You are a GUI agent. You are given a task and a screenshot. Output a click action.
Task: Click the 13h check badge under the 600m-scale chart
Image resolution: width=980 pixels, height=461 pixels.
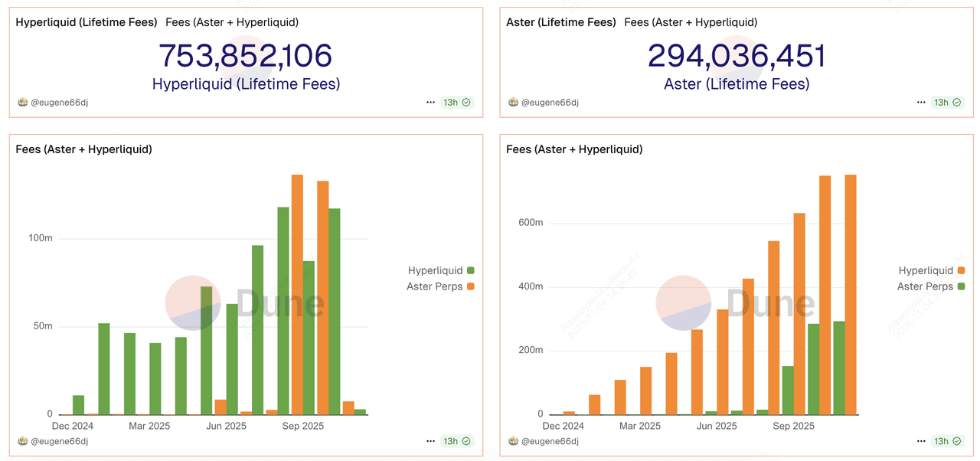coord(947,441)
